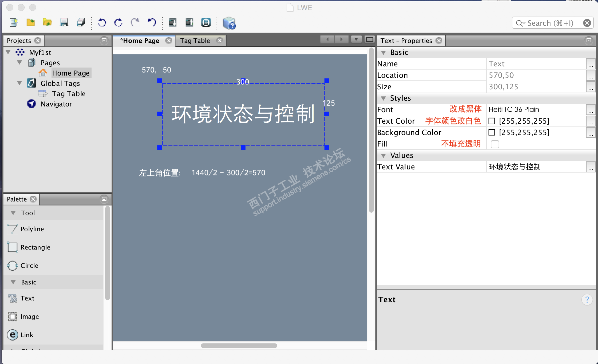Image resolution: width=598 pixels, height=364 pixels.
Task: Click the undo arrow icon
Action: coord(152,22)
